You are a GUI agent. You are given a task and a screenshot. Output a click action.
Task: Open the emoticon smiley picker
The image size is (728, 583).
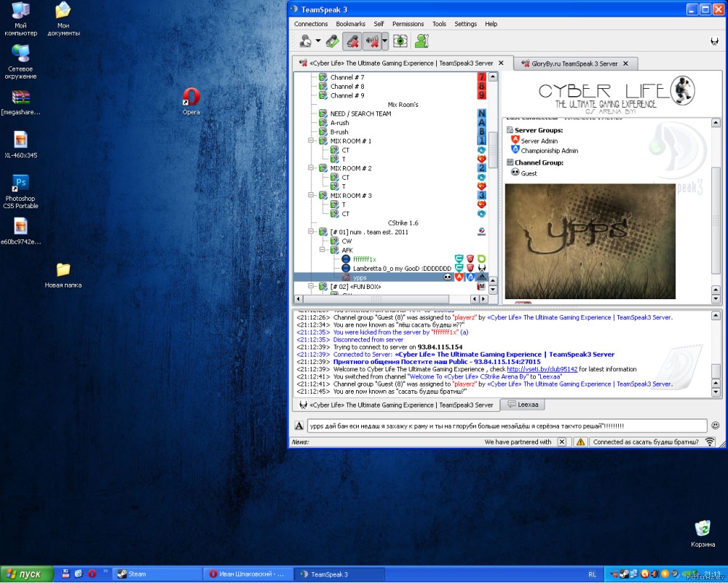pyautogui.click(x=716, y=425)
